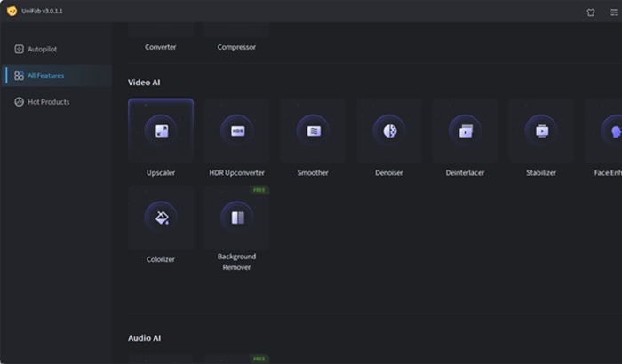Image resolution: width=622 pixels, height=364 pixels.
Task: Click the All Features sidebar icon
Action: [19, 75]
